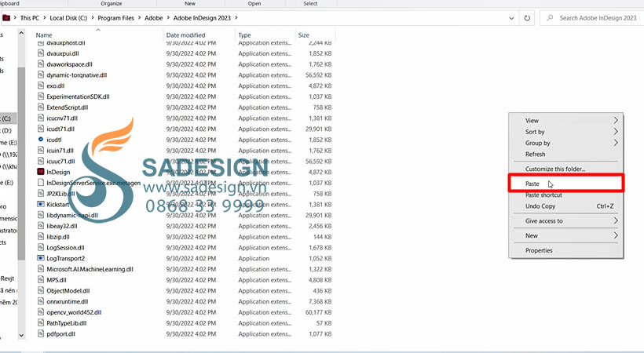This screenshot has width=644, height=353.
Task: Select icuuc71.dll file name
Action: [x=60, y=162]
